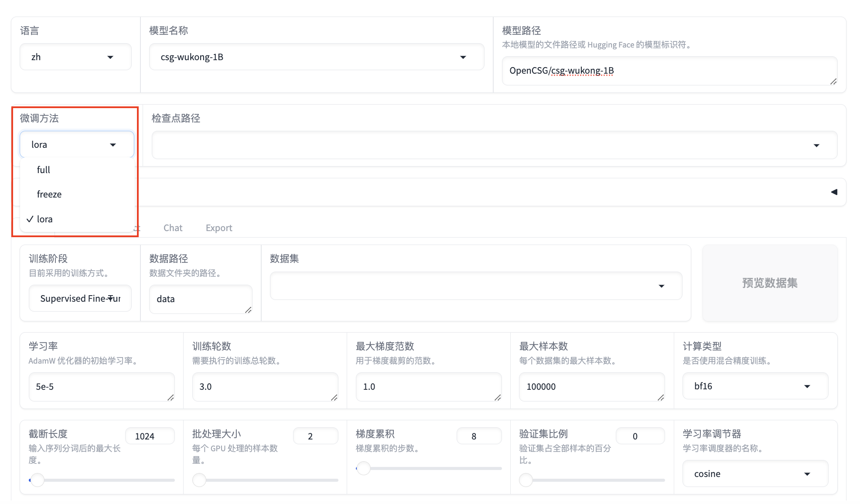Click the 截断长度 slider handle
This screenshot has height=504, width=860.
pyautogui.click(x=38, y=480)
